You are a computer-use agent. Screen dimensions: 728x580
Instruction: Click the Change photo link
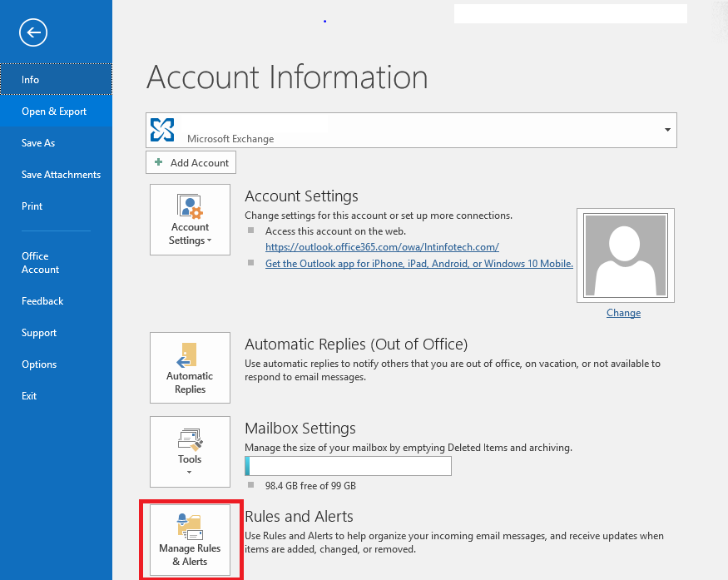coord(623,313)
